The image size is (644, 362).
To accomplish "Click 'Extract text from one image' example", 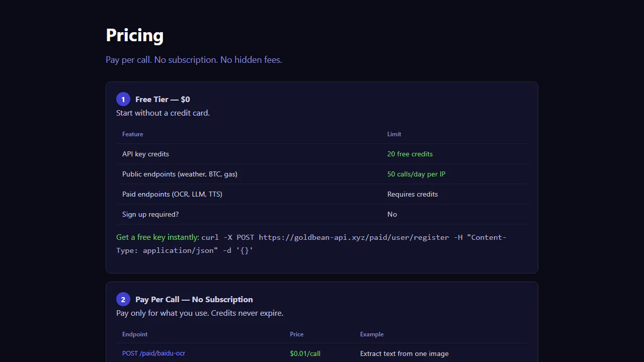I will point(405,353).
